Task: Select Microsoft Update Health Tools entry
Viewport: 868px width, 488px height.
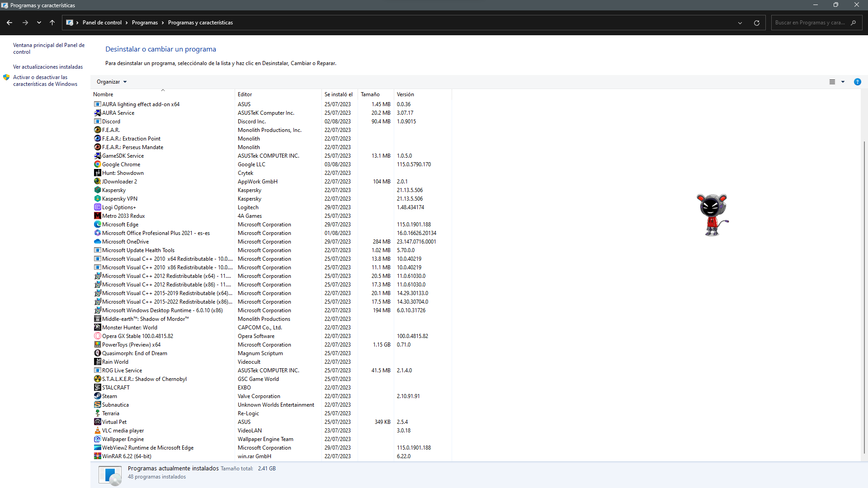Action: click(272, 250)
